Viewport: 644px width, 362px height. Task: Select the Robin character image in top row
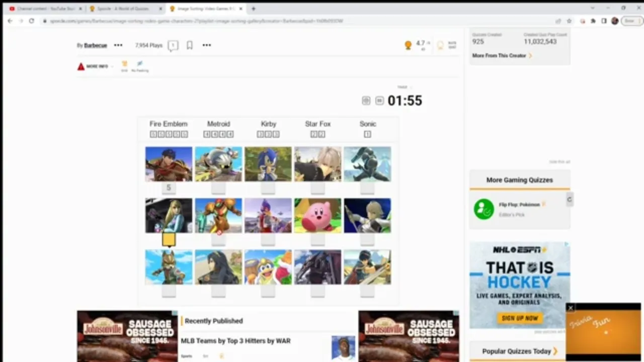click(317, 164)
